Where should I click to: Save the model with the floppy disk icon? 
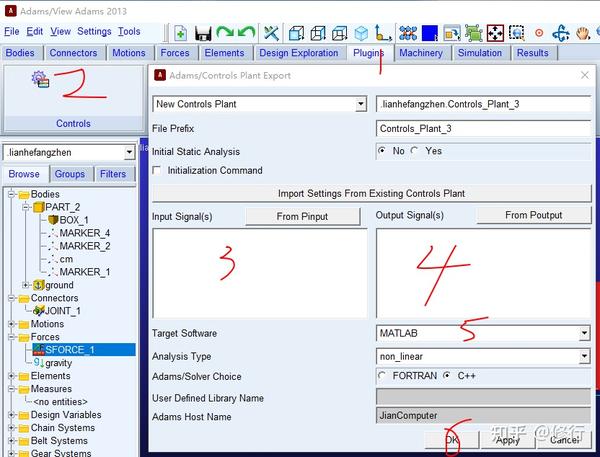click(x=203, y=34)
